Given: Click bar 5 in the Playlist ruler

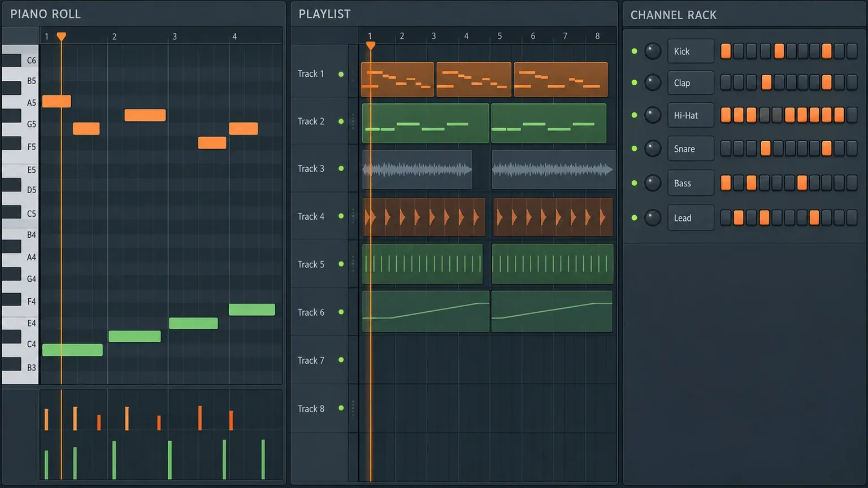Looking at the screenshot, I should point(500,36).
